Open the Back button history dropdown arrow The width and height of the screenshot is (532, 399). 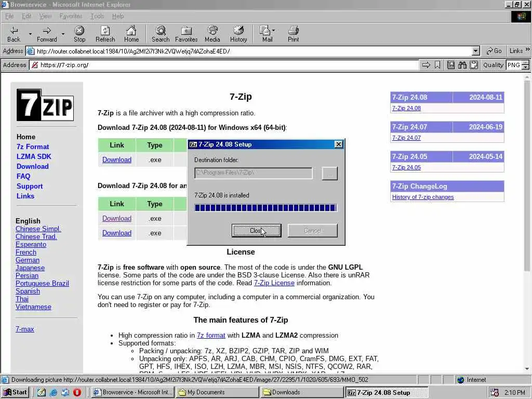point(30,34)
